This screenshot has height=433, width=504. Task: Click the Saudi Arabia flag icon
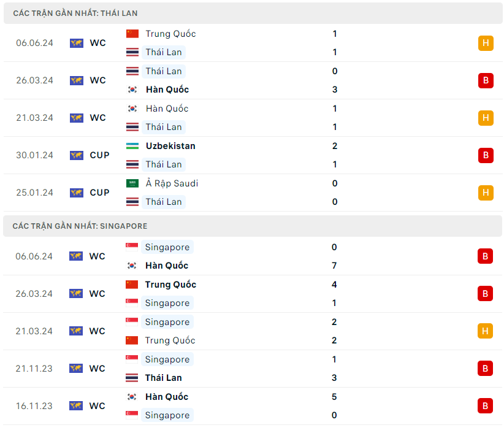(x=132, y=183)
